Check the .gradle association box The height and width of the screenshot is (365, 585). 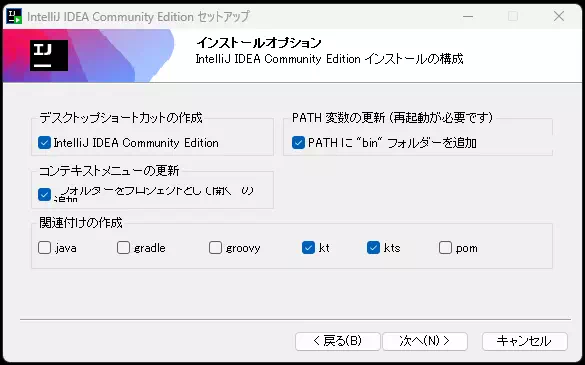click(x=123, y=247)
